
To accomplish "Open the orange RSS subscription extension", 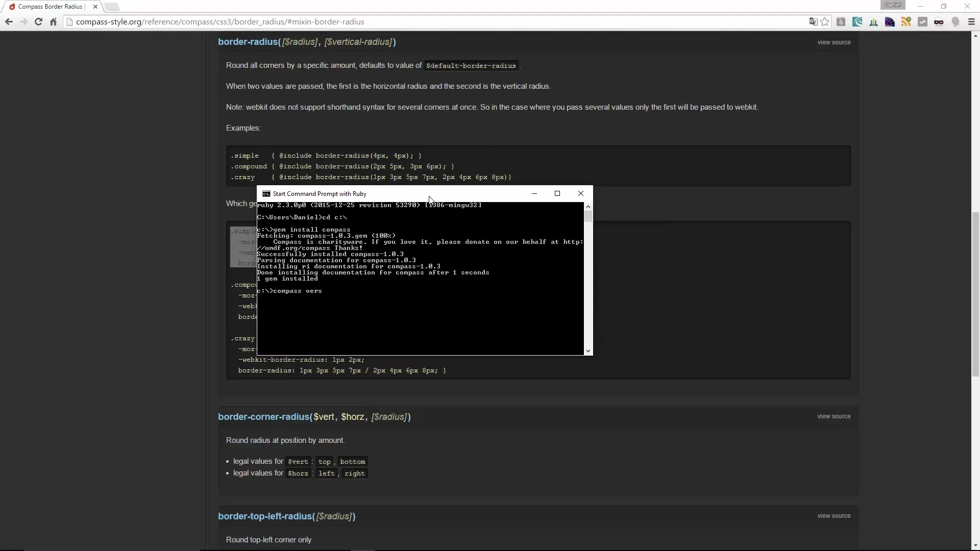I will [906, 22].
